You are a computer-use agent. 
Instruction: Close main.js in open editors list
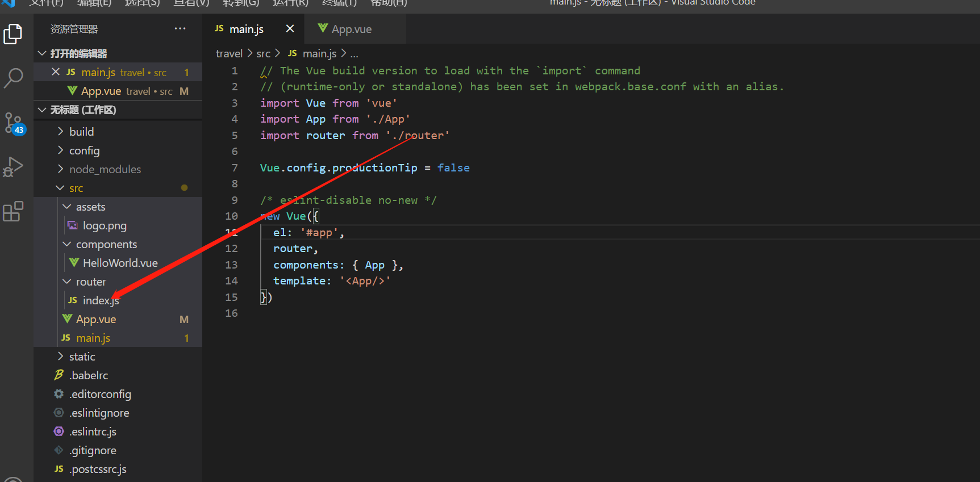[x=56, y=72]
